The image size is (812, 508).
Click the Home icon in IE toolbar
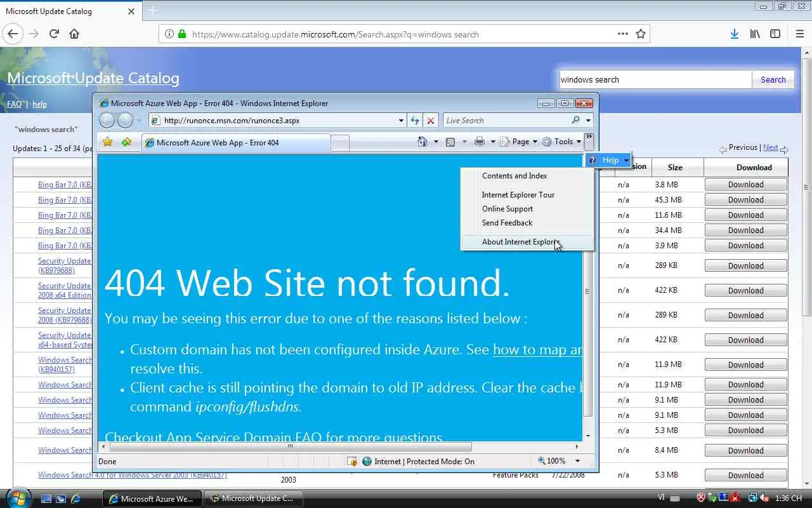(422, 142)
